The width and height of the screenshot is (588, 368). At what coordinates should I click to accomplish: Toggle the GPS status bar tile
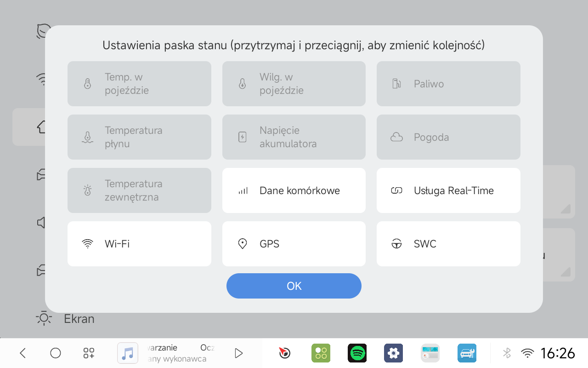point(294,244)
